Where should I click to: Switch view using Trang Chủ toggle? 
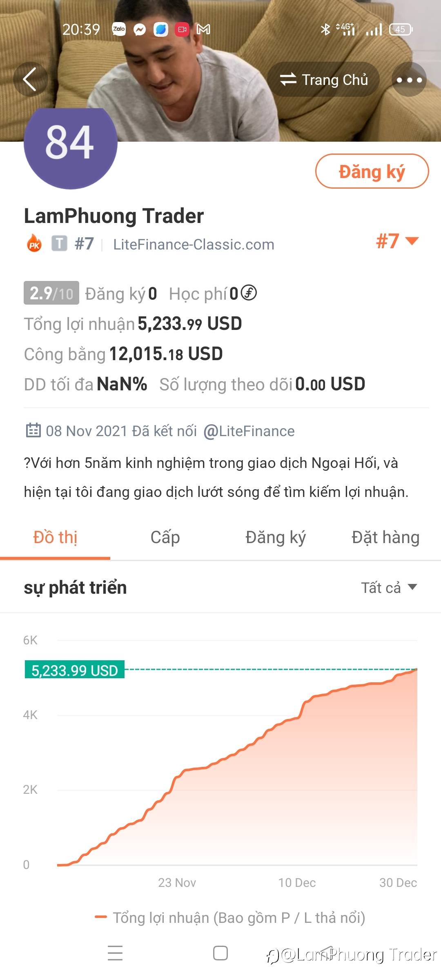(323, 80)
